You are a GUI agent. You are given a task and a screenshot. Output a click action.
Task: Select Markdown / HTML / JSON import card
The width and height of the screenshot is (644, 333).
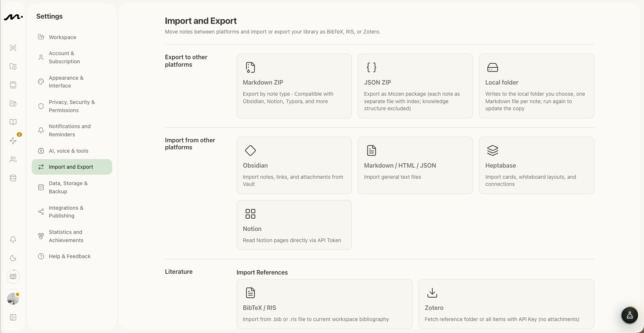click(x=415, y=165)
